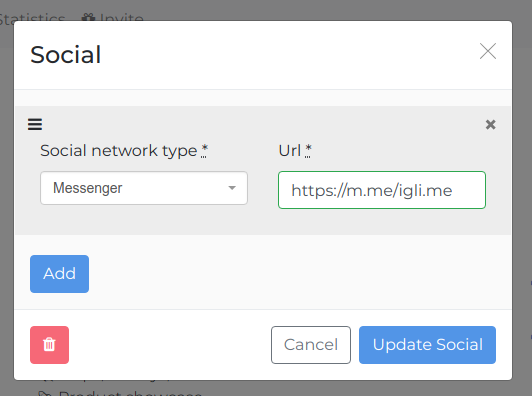532x396 pixels.
Task: Click required asterisk next to Social network type
Action: click(204, 150)
